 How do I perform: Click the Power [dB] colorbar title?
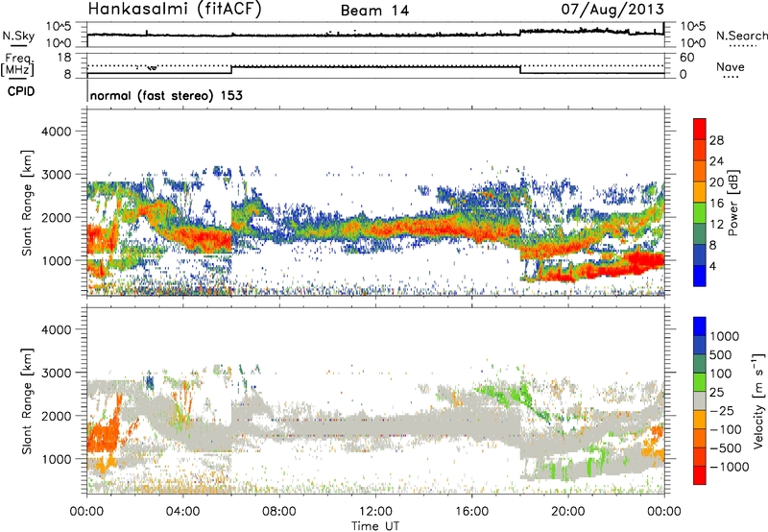coord(732,203)
